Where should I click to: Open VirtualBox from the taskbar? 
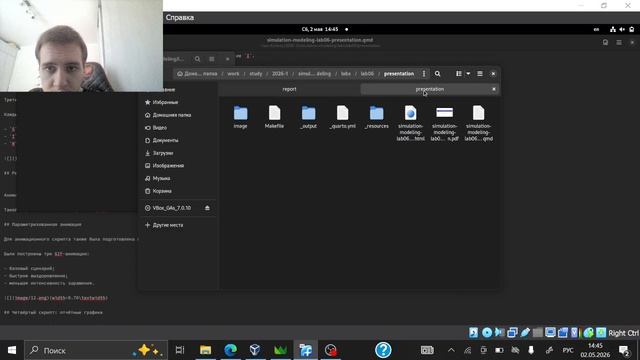click(x=255, y=350)
